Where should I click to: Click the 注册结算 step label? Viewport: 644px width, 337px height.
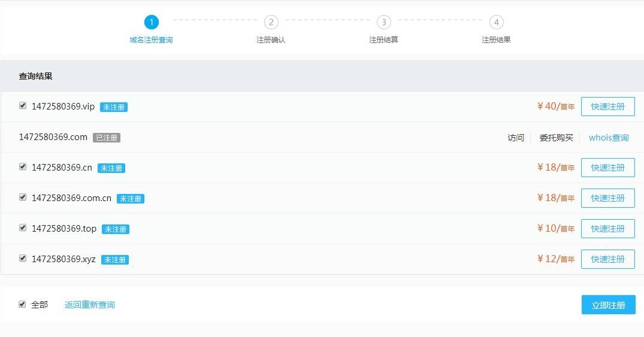pos(383,40)
